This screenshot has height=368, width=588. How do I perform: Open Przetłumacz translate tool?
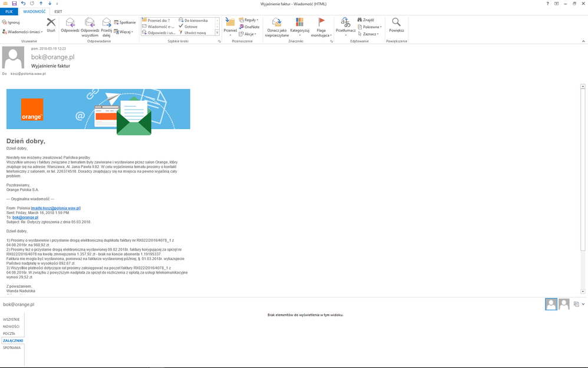click(345, 26)
